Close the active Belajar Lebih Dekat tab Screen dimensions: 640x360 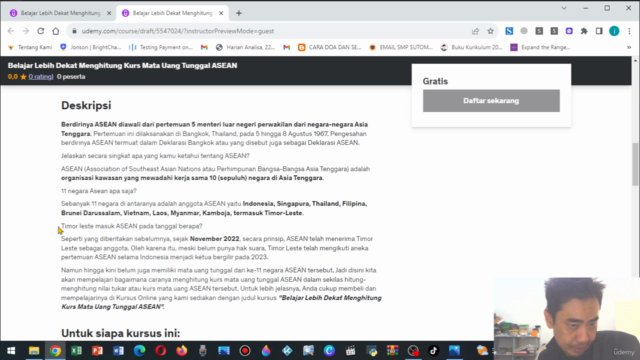click(221, 13)
